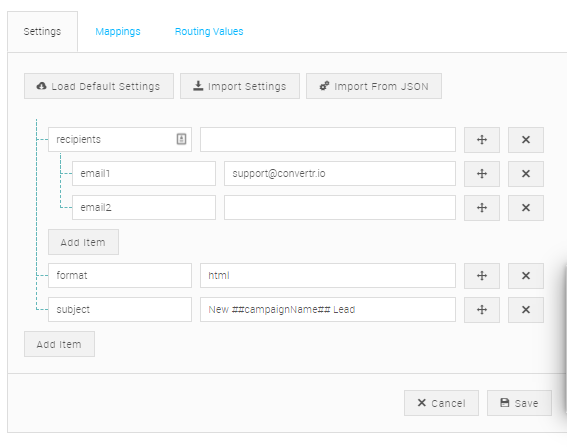Delete the email1 entry
The image size is (567, 447).
[526, 174]
